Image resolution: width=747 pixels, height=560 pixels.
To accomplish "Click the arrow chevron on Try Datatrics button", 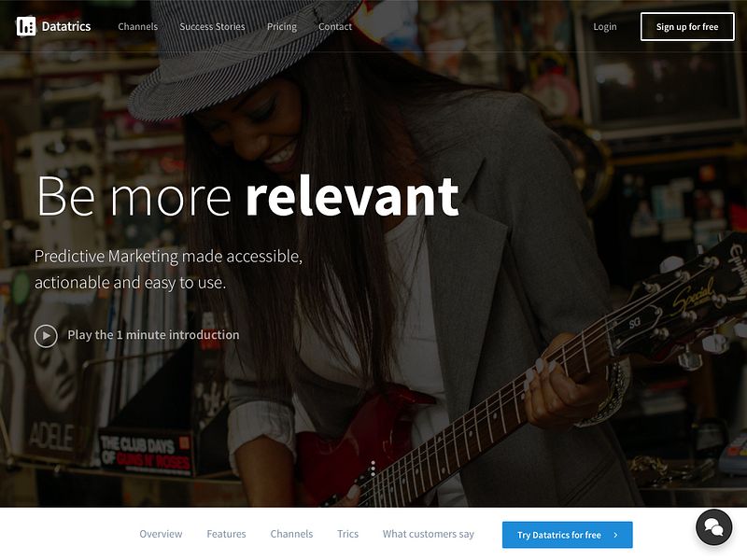I will [x=615, y=535].
